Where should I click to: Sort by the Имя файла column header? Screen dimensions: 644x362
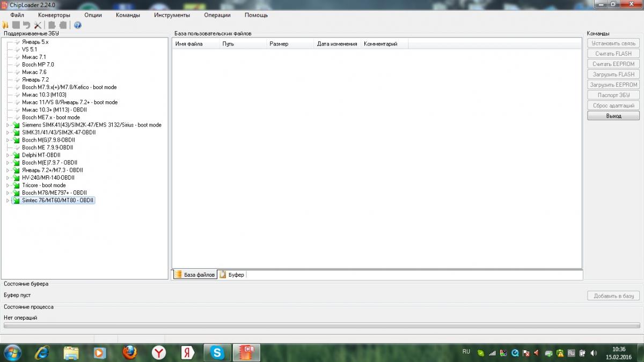point(195,44)
